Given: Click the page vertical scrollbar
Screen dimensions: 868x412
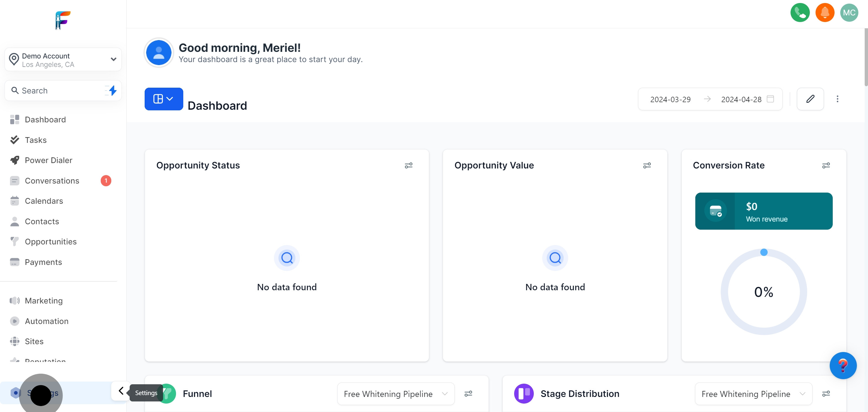Looking at the screenshot, I should tap(866, 57).
